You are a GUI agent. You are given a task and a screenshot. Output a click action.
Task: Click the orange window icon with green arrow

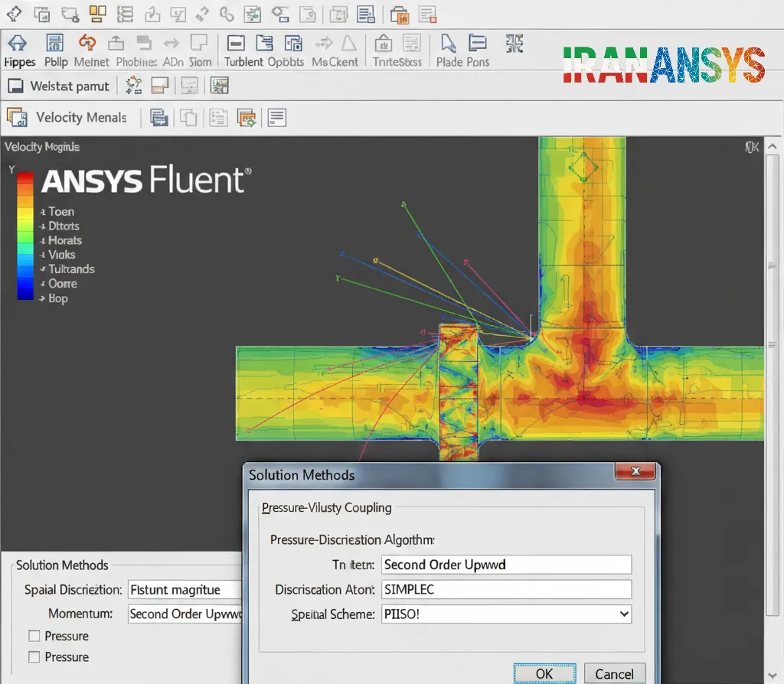[247, 118]
